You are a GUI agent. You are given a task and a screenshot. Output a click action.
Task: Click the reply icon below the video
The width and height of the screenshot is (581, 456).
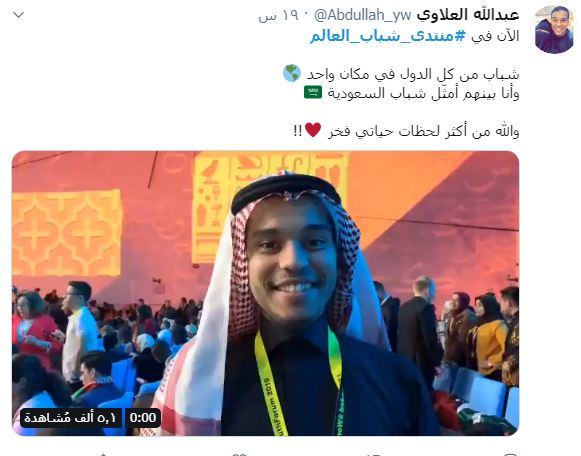click(x=511, y=454)
